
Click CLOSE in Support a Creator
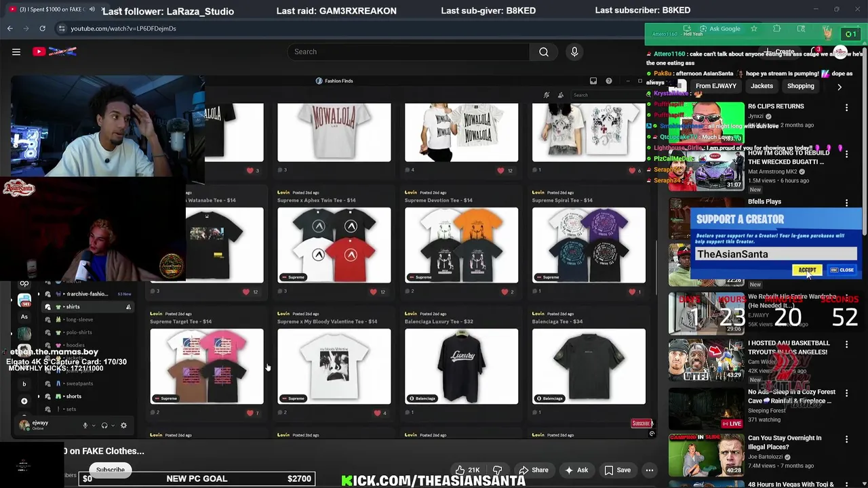[842, 270]
